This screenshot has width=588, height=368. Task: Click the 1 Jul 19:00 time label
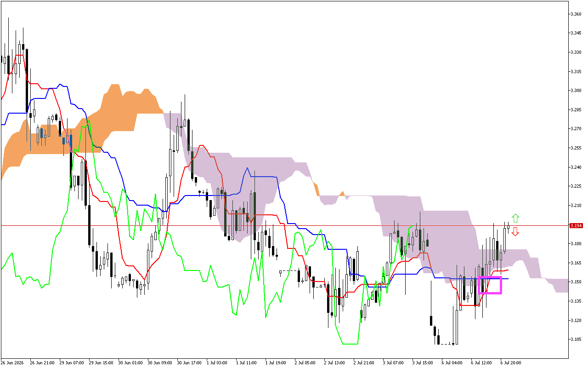tap(277, 362)
